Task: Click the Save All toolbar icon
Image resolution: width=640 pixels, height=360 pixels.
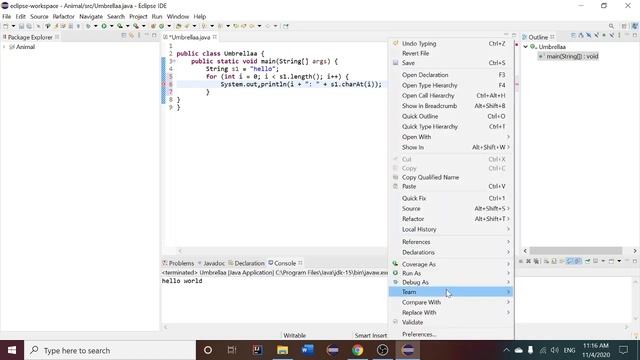Action: pos(29,26)
